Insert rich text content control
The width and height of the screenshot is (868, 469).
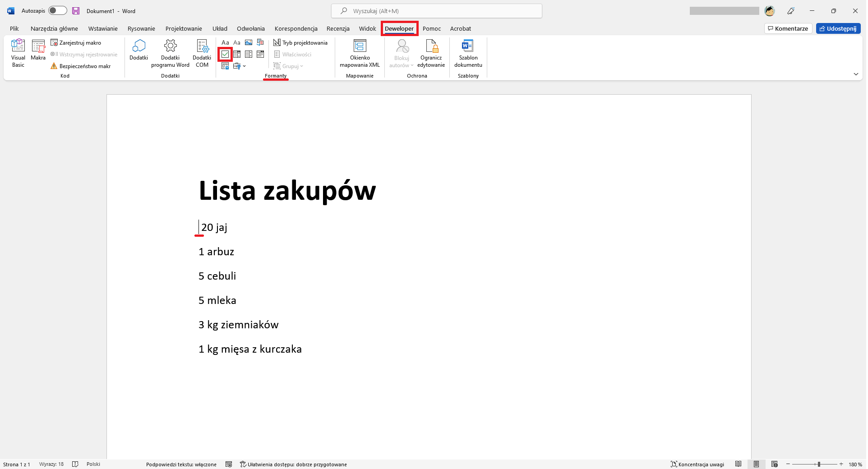click(225, 43)
